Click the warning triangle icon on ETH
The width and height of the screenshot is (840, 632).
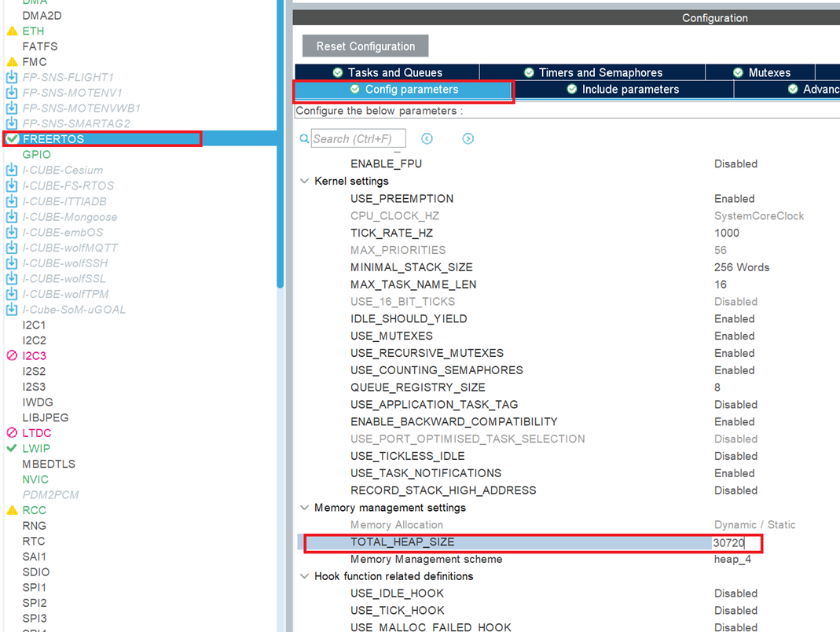(11, 31)
